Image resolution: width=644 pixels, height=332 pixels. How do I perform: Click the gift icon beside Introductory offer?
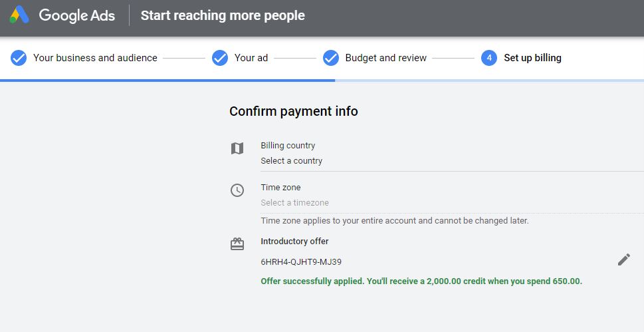point(237,244)
